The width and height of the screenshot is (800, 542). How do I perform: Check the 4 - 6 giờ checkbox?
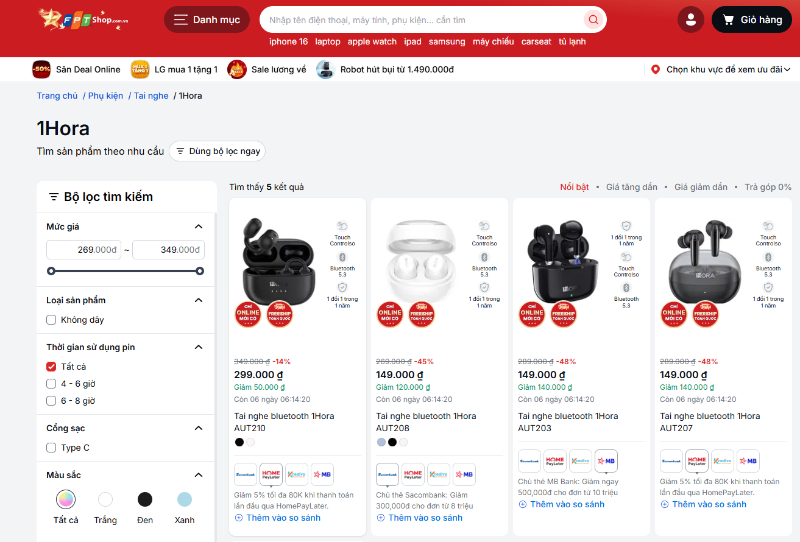51,384
